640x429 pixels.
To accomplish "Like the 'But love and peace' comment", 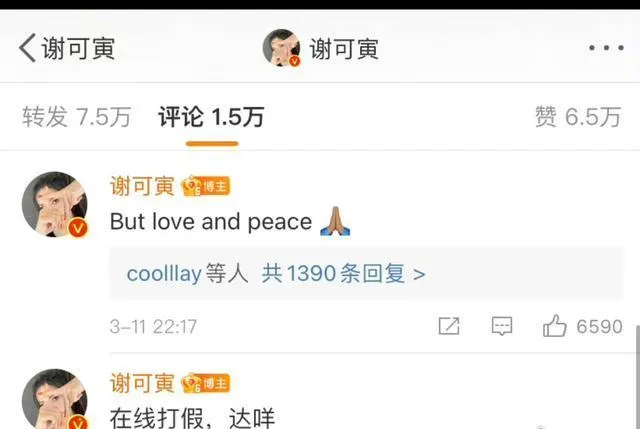I will click(x=554, y=326).
